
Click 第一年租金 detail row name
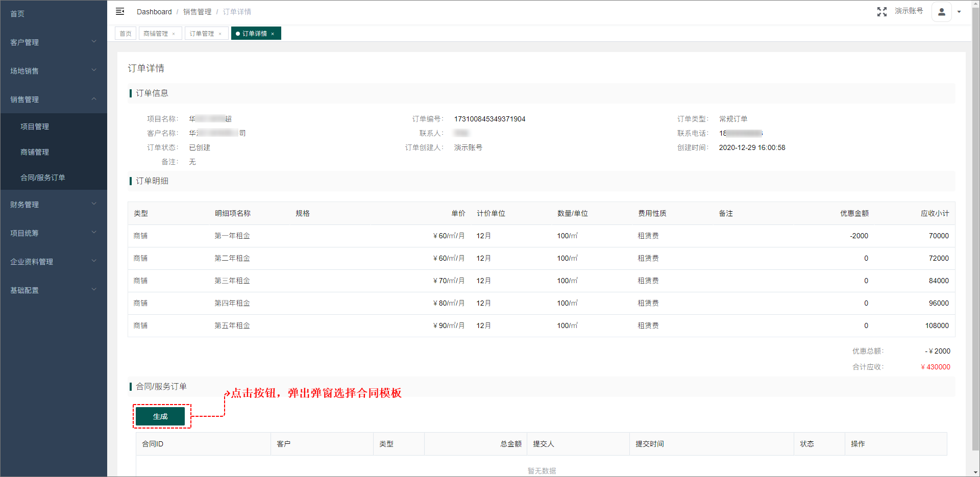pos(232,236)
